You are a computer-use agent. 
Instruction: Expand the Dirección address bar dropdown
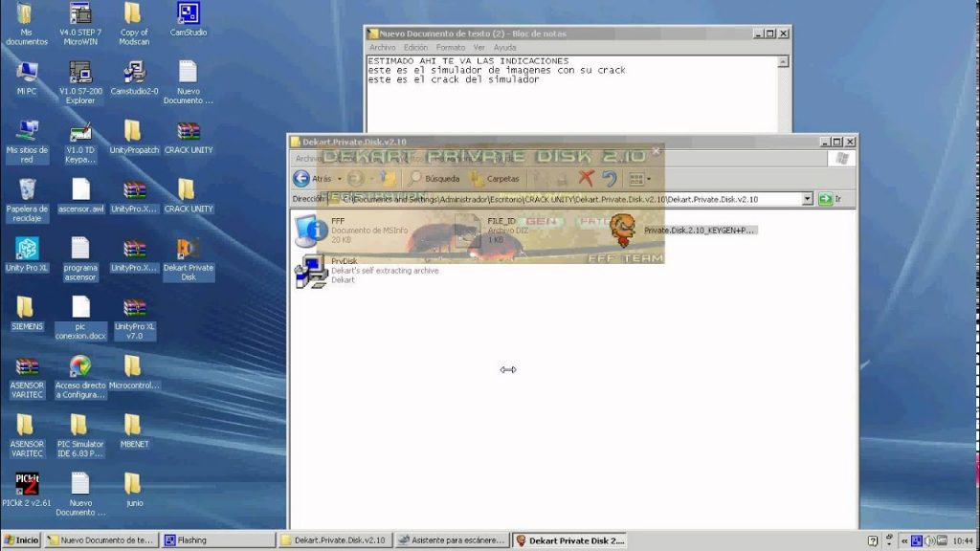807,199
